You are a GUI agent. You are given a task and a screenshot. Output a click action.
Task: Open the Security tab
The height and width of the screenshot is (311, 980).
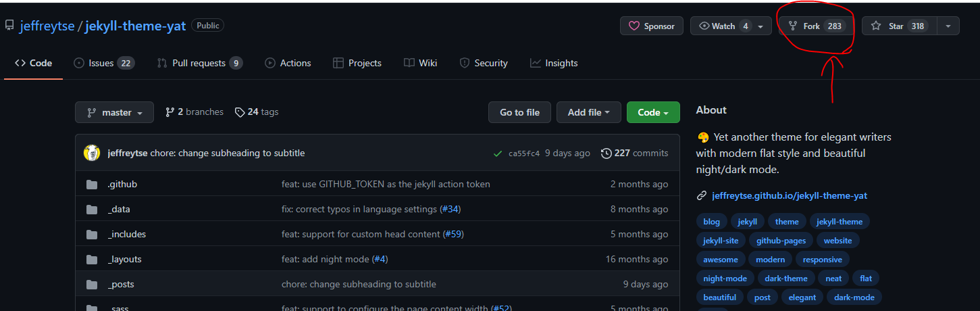click(x=483, y=63)
